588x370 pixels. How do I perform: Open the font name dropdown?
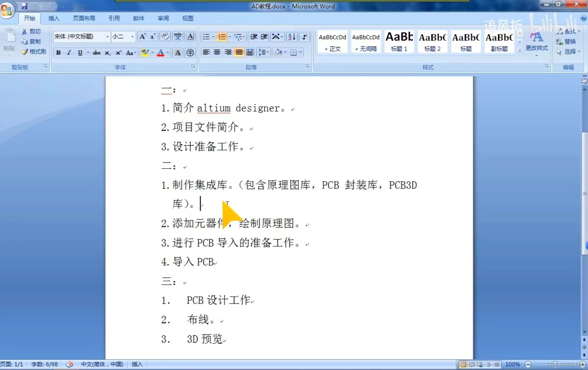point(107,37)
